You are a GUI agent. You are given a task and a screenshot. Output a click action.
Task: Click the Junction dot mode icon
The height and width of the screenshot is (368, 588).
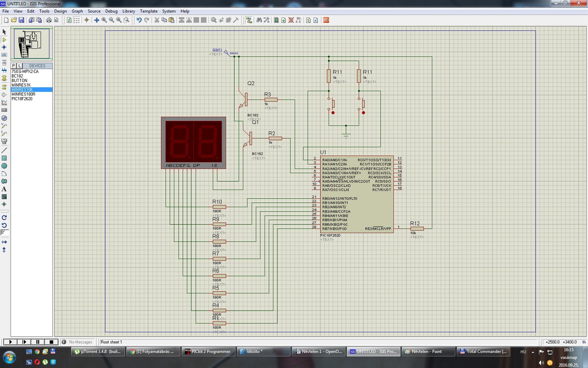[x=4, y=47]
